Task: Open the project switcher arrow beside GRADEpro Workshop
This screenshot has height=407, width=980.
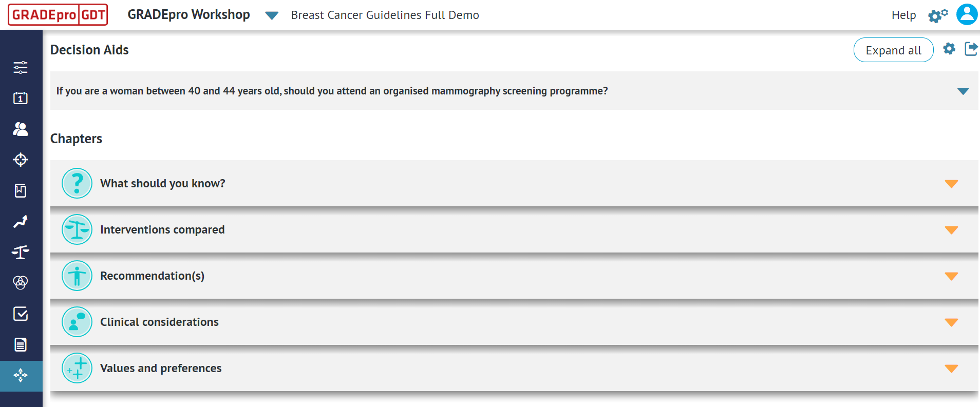Action: 272,15
